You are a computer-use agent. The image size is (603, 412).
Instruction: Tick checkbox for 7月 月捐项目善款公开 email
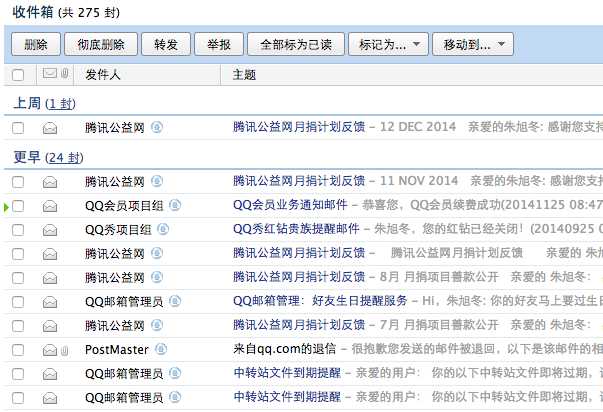pyautogui.click(x=18, y=326)
